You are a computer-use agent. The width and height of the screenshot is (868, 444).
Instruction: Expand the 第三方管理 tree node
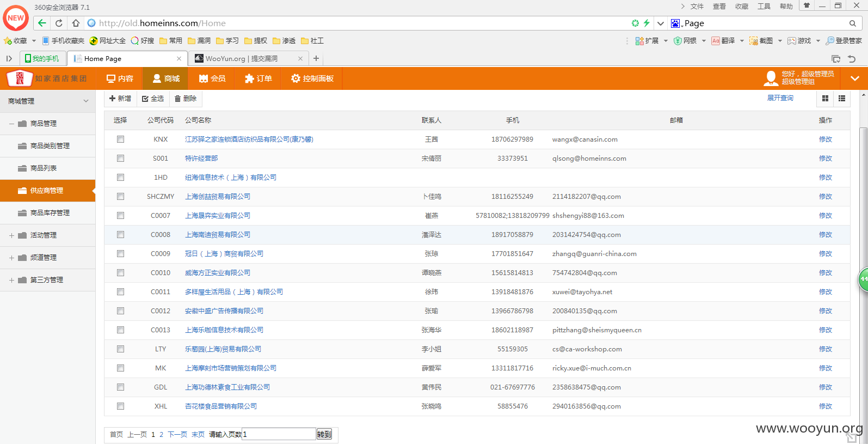11,280
